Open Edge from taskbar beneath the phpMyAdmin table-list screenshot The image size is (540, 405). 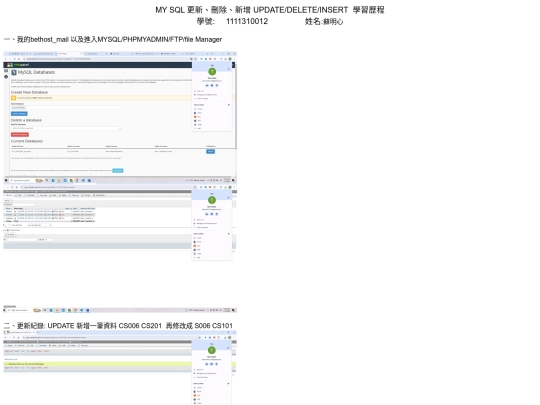pyautogui.click(x=51, y=310)
